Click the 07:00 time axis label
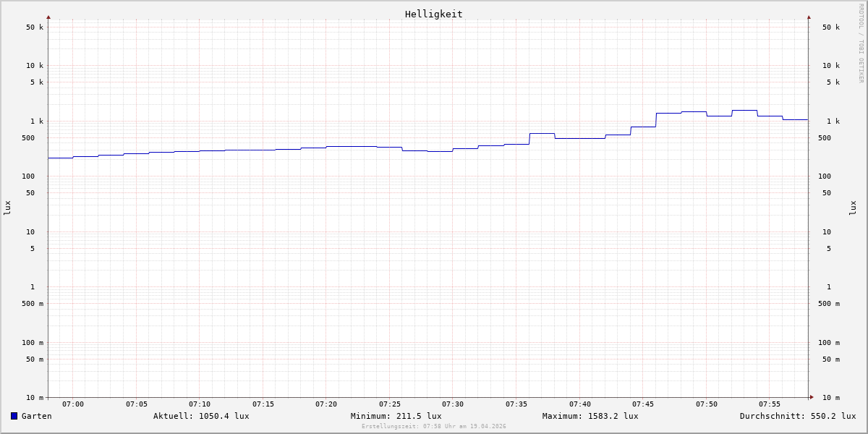Image resolution: width=868 pixels, height=434 pixels. pyautogui.click(x=73, y=404)
